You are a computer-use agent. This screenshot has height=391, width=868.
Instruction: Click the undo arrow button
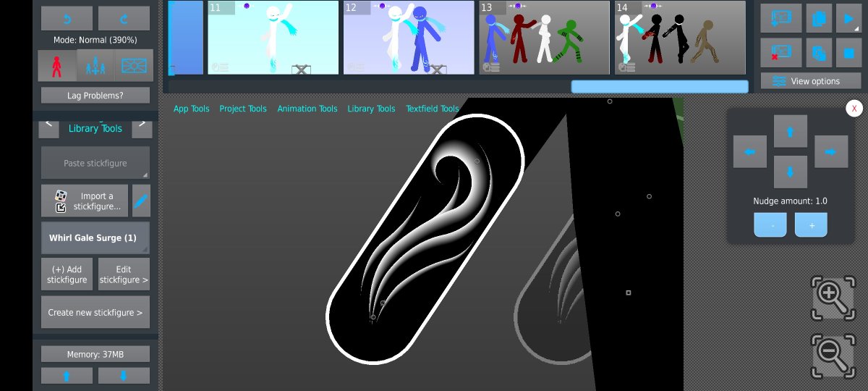(x=67, y=18)
